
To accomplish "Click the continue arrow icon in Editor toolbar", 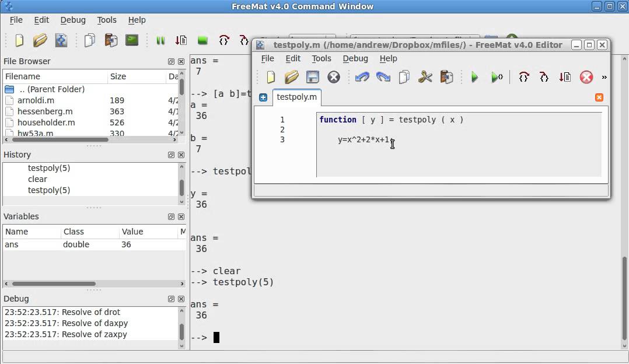I will pyautogui.click(x=565, y=76).
